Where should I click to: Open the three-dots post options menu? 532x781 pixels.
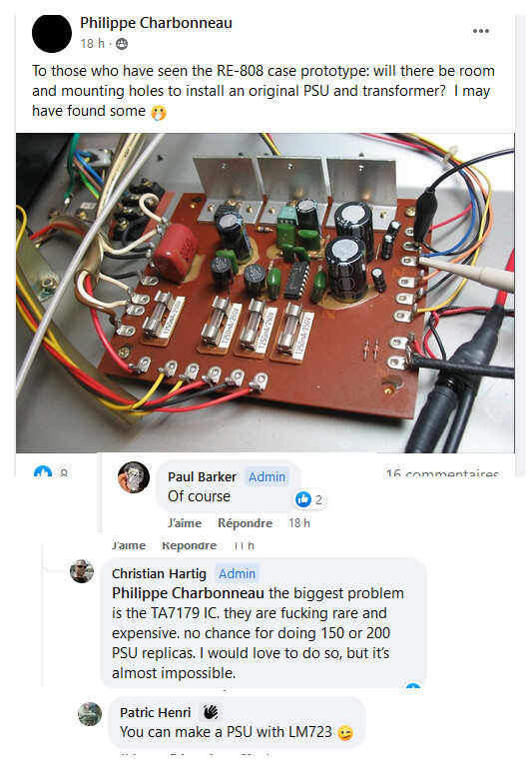pos(480,31)
